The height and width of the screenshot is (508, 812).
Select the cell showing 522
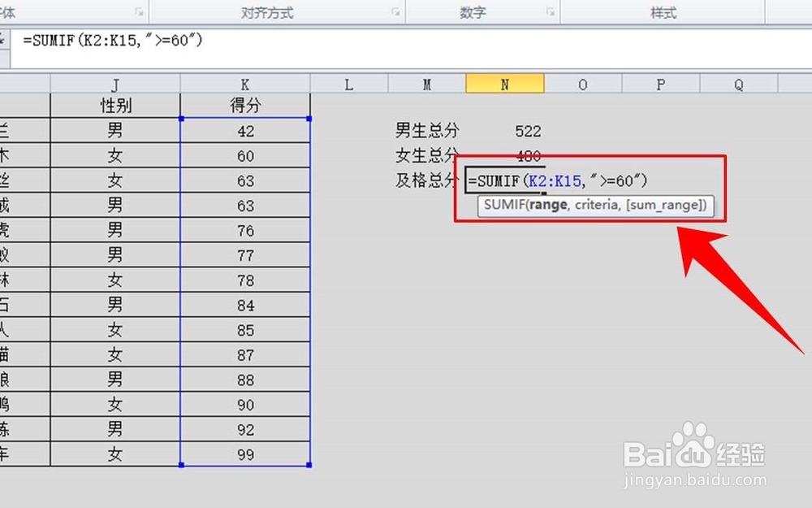click(528, 131)
